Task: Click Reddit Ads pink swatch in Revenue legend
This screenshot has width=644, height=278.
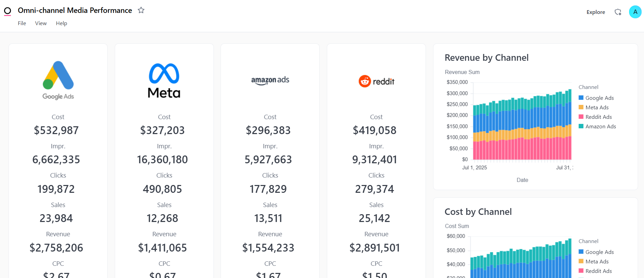Action: pyautogui.click(x=581, y=117)
